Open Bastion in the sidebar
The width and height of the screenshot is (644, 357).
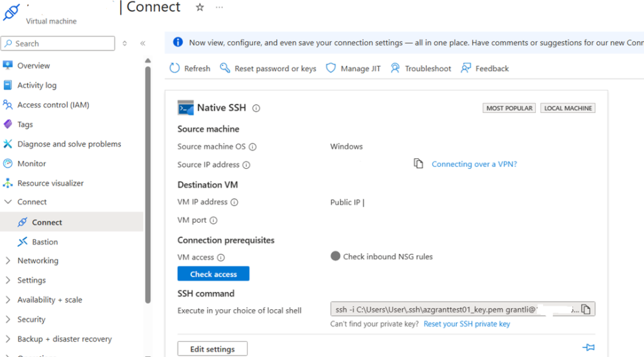pyautogui.click(x=44, y=242)
